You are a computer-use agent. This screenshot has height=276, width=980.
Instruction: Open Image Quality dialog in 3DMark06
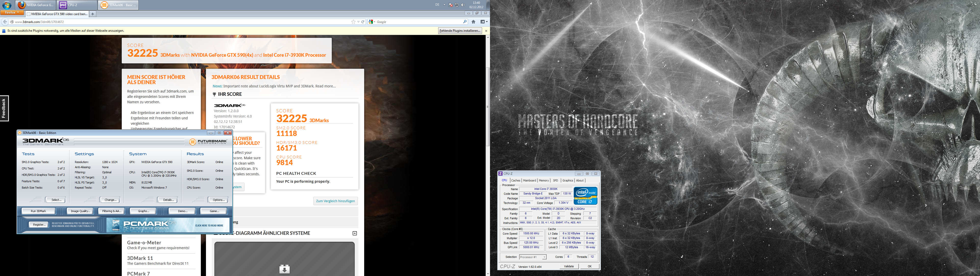click(80, 211)
